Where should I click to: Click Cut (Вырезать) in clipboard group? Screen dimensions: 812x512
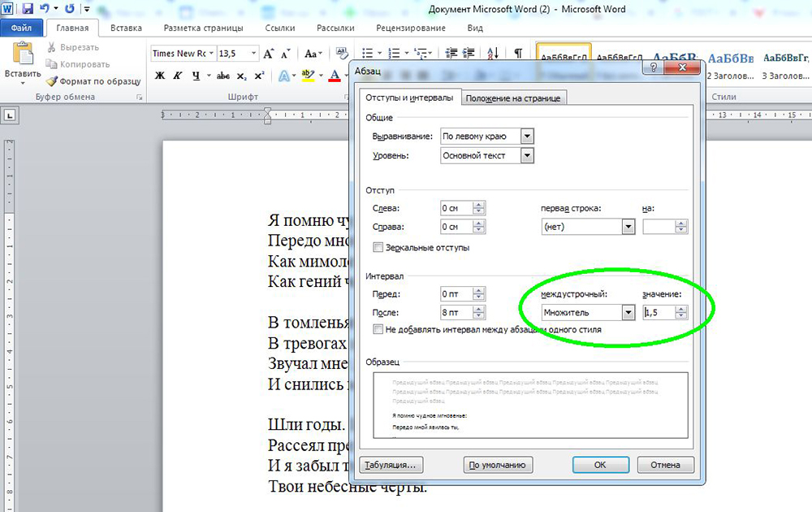pos(73,47)
